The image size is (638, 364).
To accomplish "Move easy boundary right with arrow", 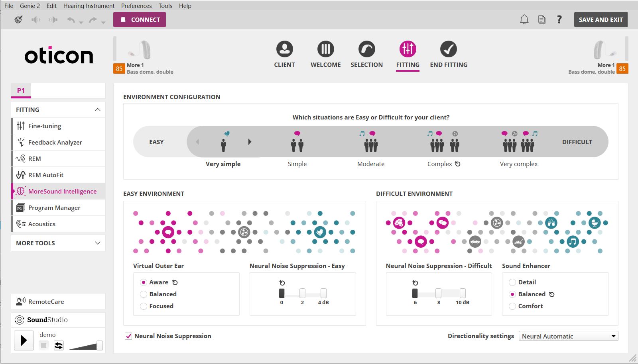I will [x=250, y=142].
